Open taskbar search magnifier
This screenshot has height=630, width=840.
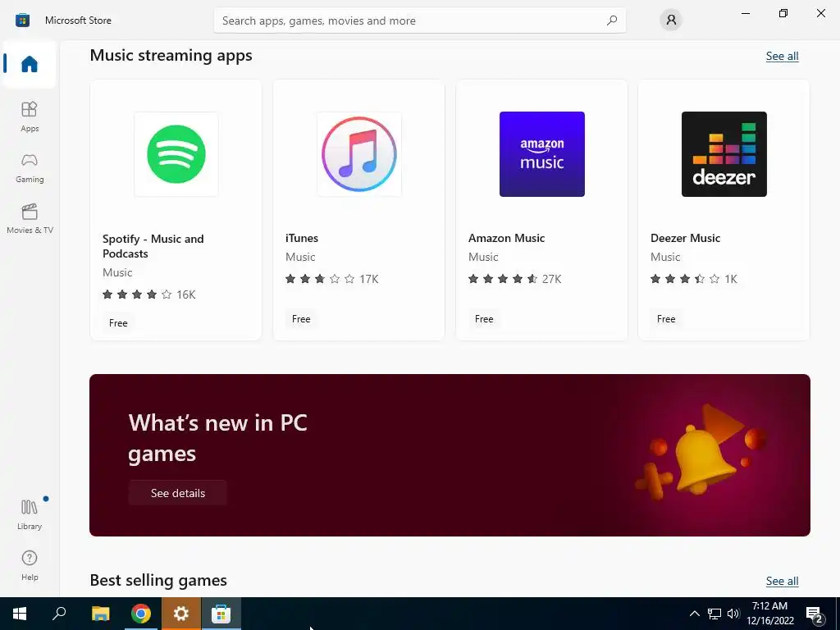pos(59,614)
